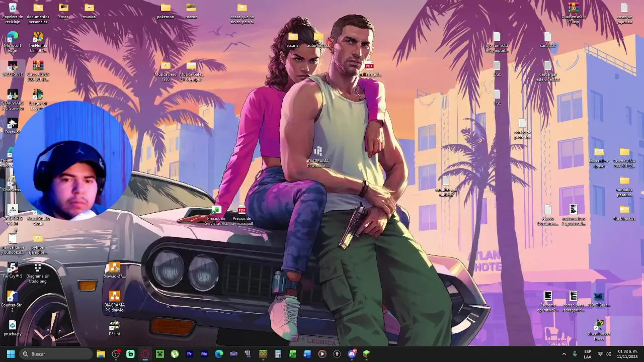Select the Far Cry 5 shortcut
Viewport: 644px width, 362px height.
pyautogui.click(x=13, y=270)
